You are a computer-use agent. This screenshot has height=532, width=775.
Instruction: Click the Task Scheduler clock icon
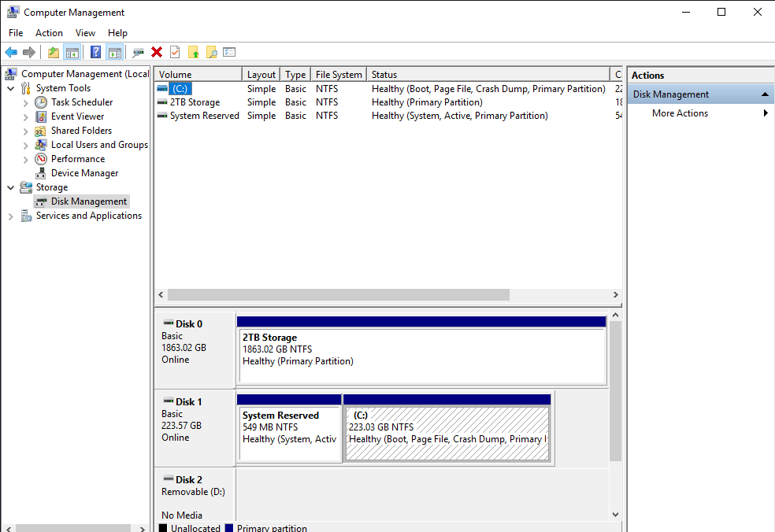click(x=41, y=102)
